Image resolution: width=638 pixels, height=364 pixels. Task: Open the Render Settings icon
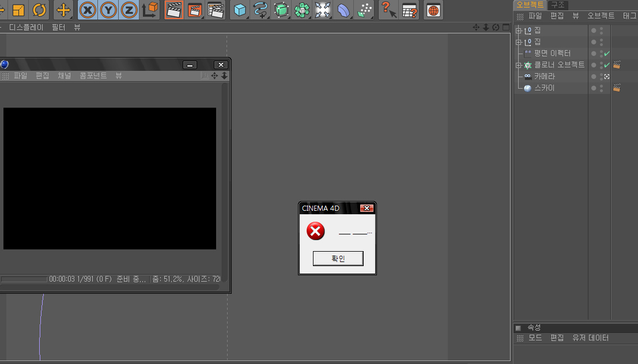pyautogui.click(x=216, y=10)
